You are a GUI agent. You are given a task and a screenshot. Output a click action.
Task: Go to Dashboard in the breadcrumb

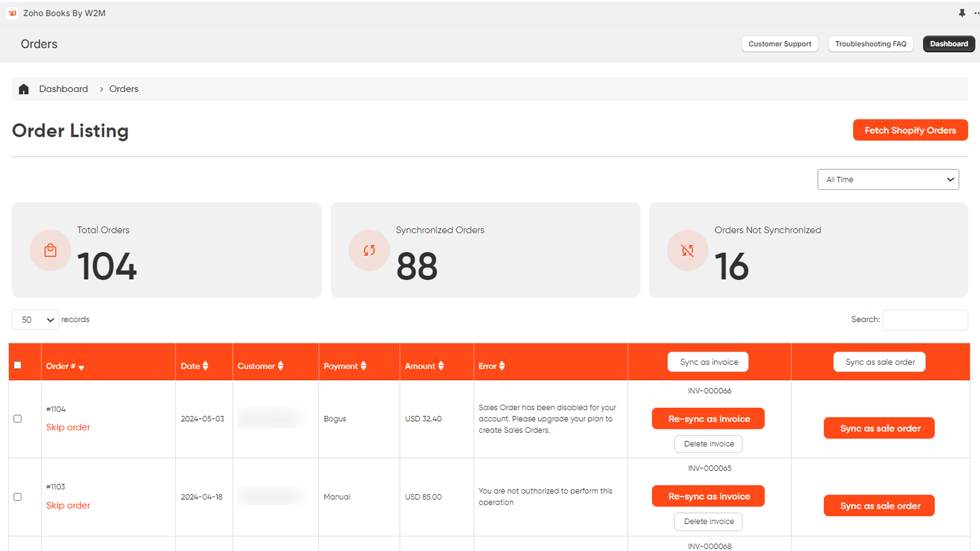(x=63, y=89)
